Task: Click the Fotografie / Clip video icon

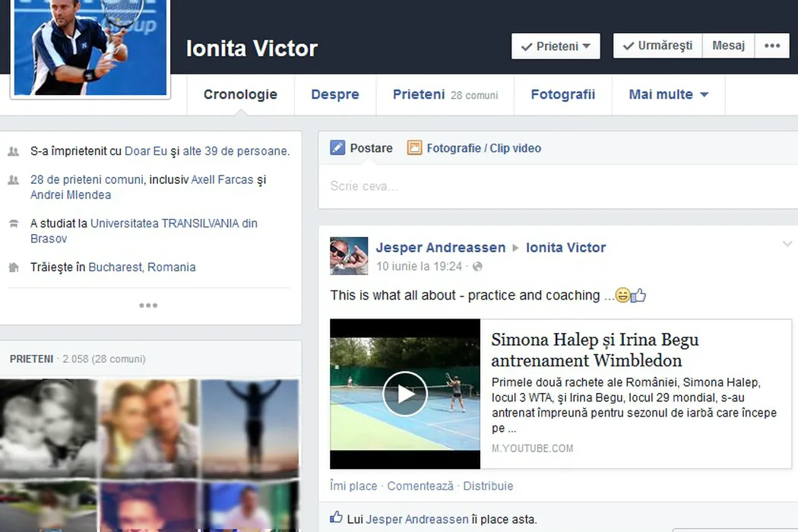Action: 414,148
